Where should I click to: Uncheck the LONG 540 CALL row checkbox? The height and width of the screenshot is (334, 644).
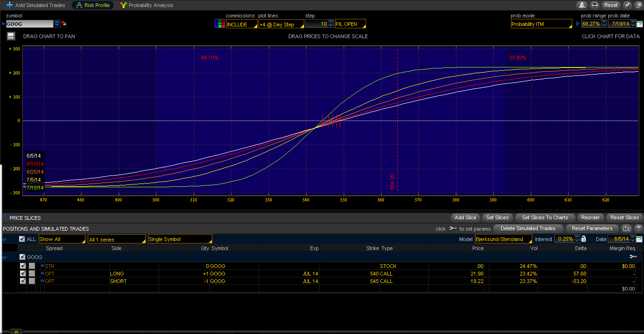(x=23, y=274)
